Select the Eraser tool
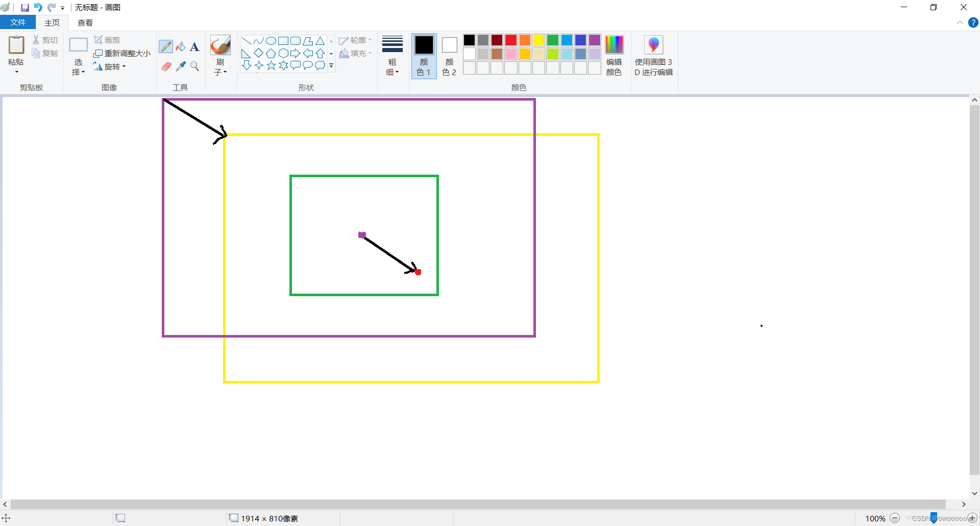This screenshot has width=980, height=526. pyautogui.click(x=166, y=66)
